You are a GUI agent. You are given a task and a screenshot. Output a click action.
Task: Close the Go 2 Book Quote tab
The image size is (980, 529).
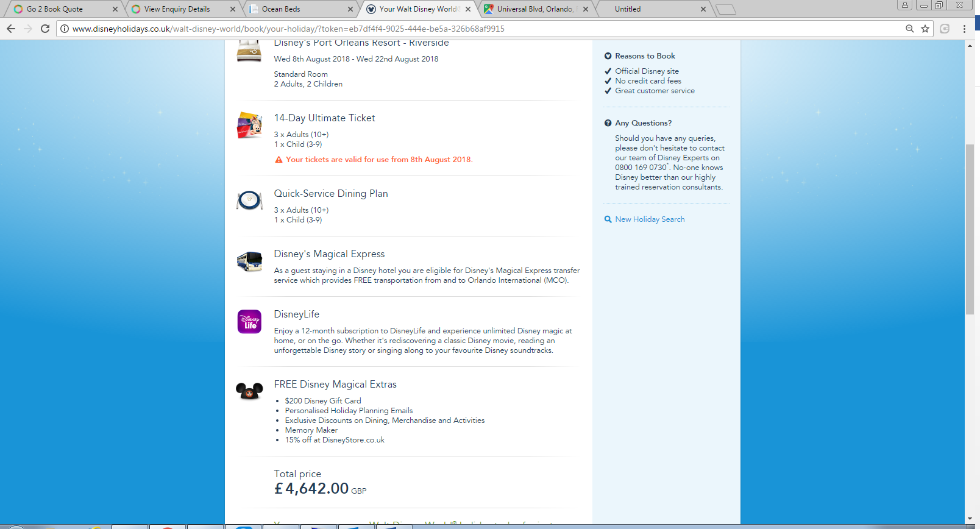115,9
